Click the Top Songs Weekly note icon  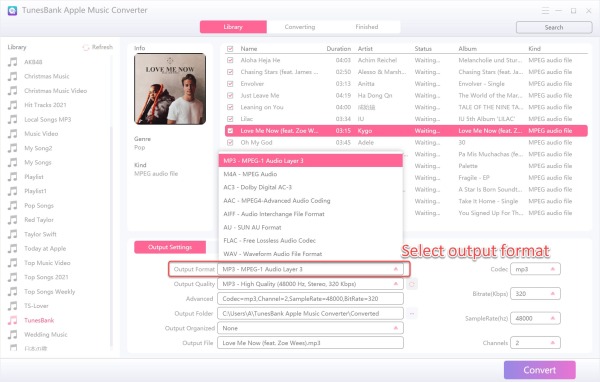(13, 291)
